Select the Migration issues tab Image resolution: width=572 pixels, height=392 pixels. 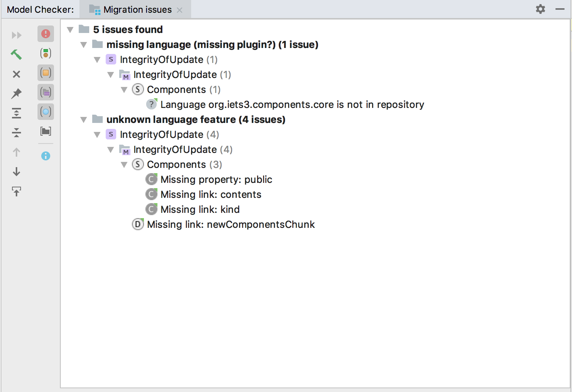click(137, 10)
